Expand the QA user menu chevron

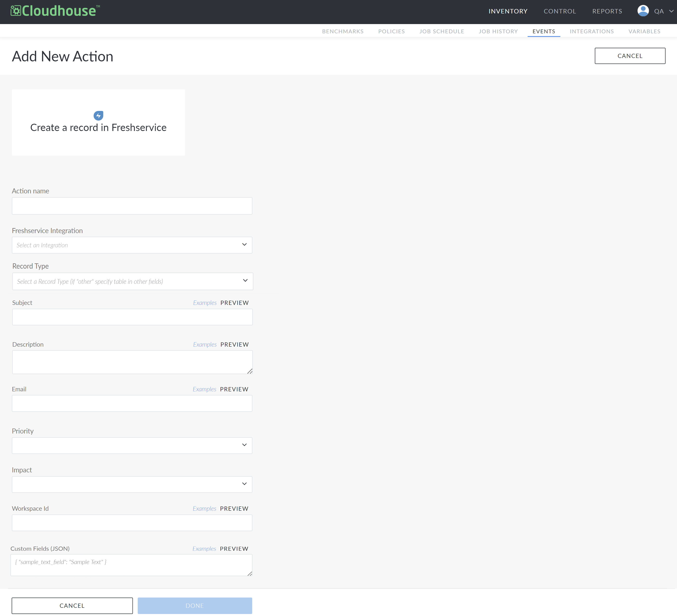pos(671,11)
